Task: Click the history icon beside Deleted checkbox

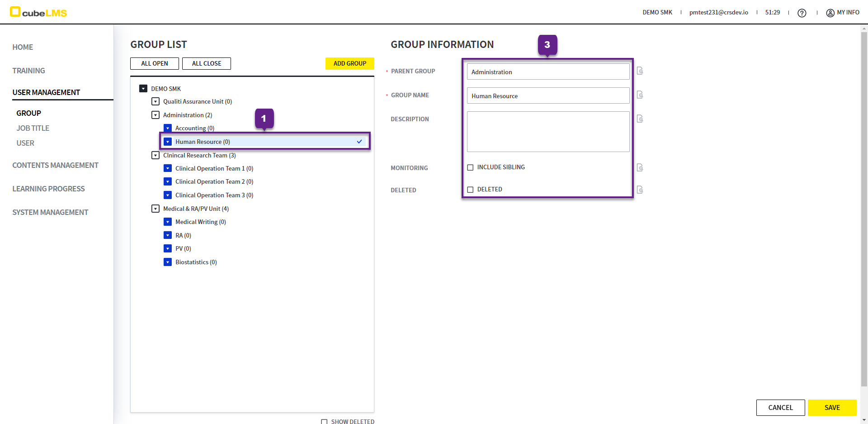Action: 640,190
